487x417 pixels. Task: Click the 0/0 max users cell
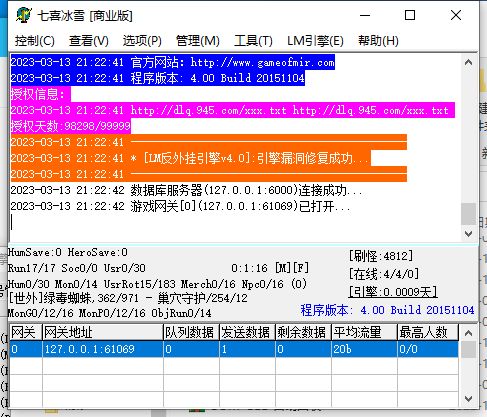[x=428, y=349]
